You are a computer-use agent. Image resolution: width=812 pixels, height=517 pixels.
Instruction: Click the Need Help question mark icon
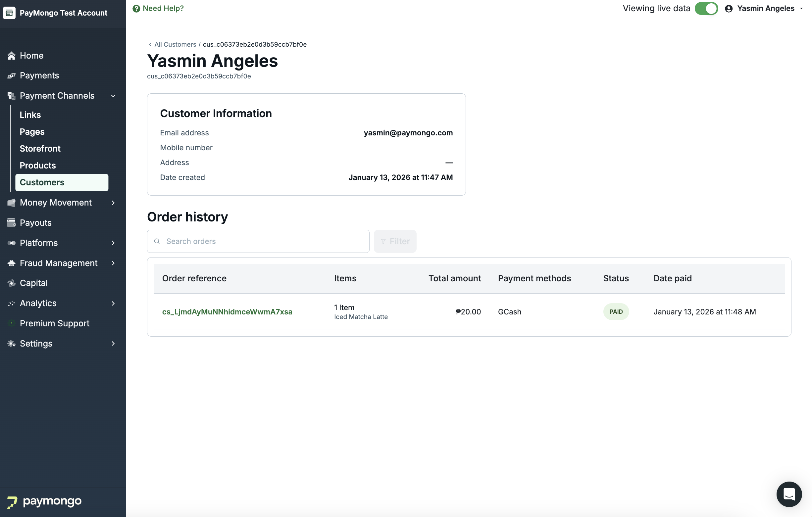click(136, 8)
